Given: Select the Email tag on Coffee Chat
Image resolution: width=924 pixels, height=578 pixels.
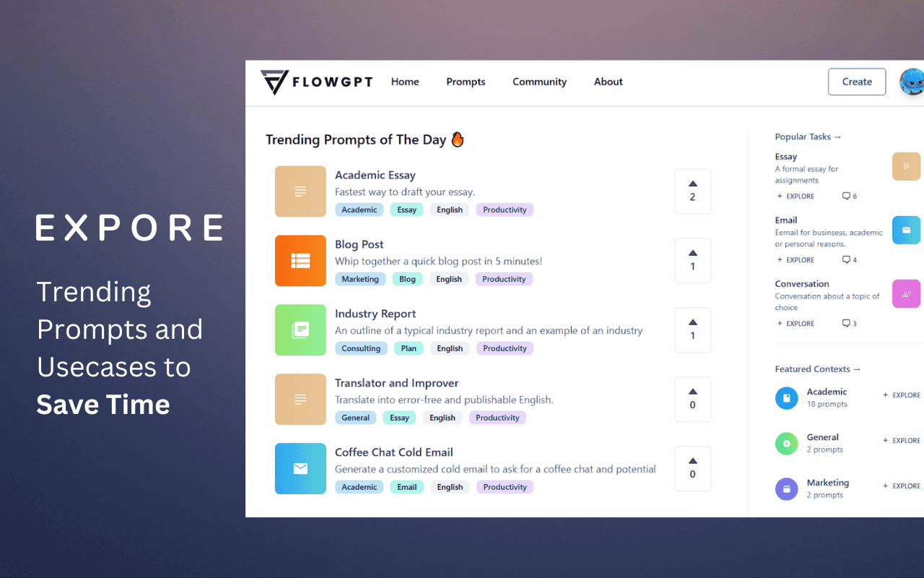Looking at the screenshot, I should tap(407, 487).
